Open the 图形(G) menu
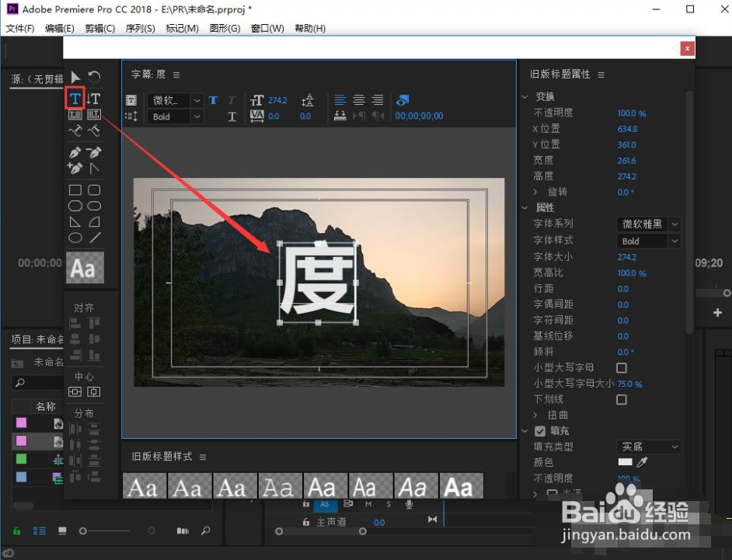Image resolution: width=732 pixels, height=560 pixels. [225, 29]
